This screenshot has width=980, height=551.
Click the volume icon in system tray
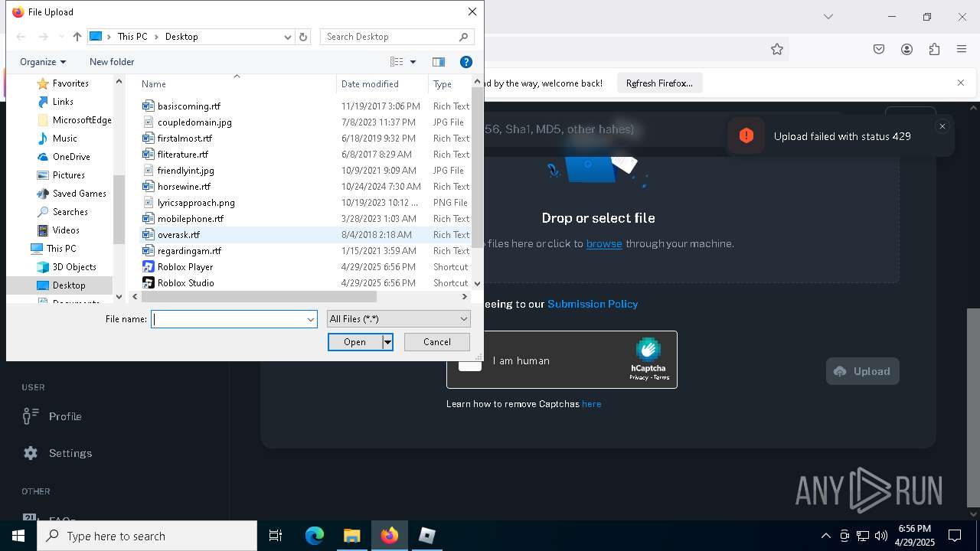[881, 536]
